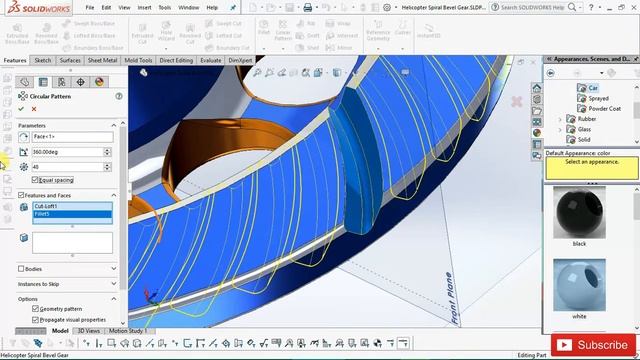
Task: Open Circular Pattern help icon
Action: [x=119, y=96]
